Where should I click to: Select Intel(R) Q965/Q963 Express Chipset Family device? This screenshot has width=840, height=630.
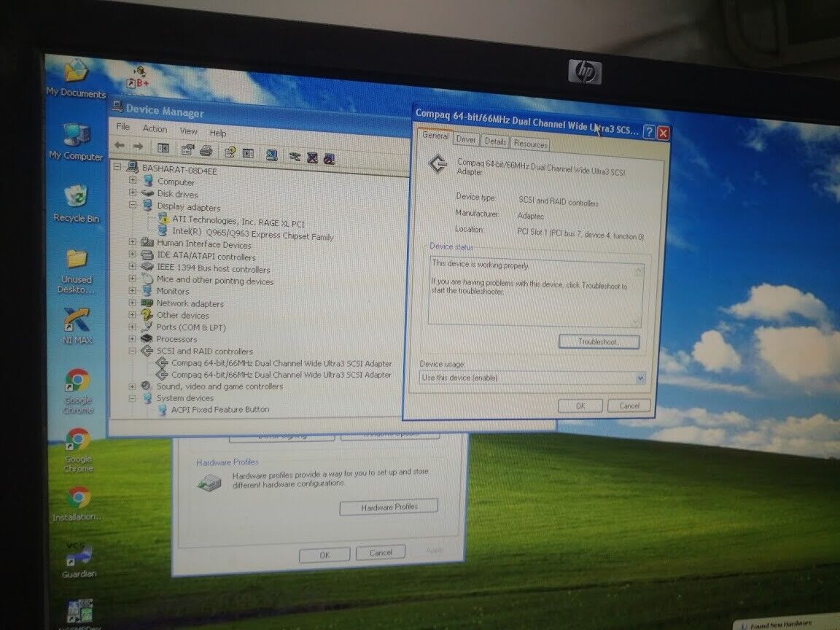coord(252,233)
